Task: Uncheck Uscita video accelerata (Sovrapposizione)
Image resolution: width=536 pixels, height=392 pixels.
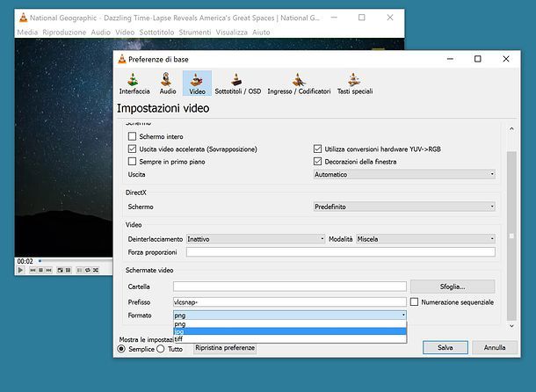Action: tap(132, 149)
